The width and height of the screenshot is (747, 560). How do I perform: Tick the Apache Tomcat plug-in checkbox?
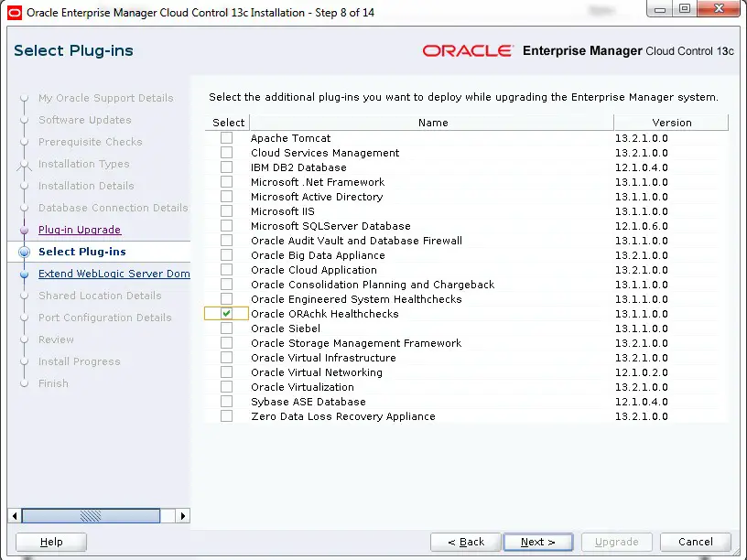(x=226, y=138)
